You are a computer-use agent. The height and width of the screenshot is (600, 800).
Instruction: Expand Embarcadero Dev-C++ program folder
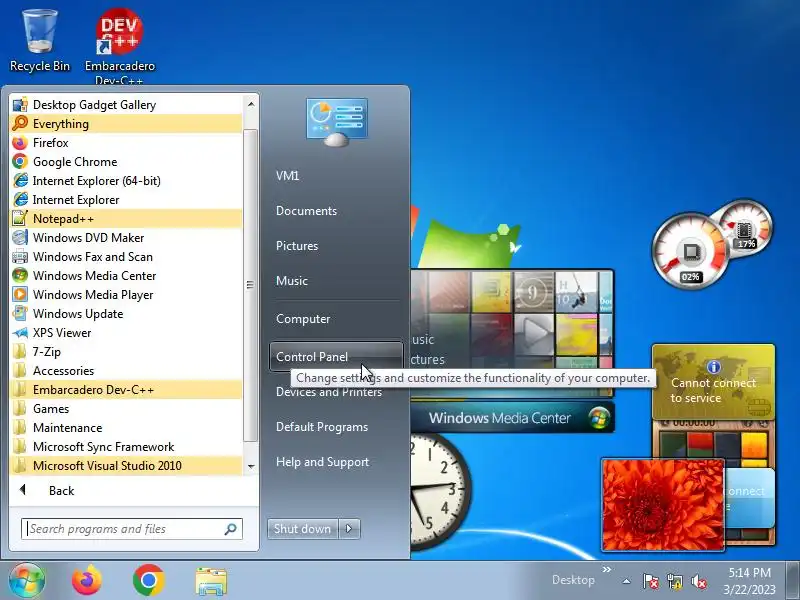coord(126,390)
